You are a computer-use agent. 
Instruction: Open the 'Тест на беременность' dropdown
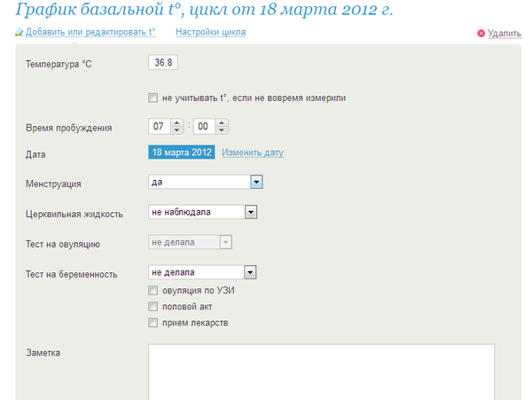point(250,272)
